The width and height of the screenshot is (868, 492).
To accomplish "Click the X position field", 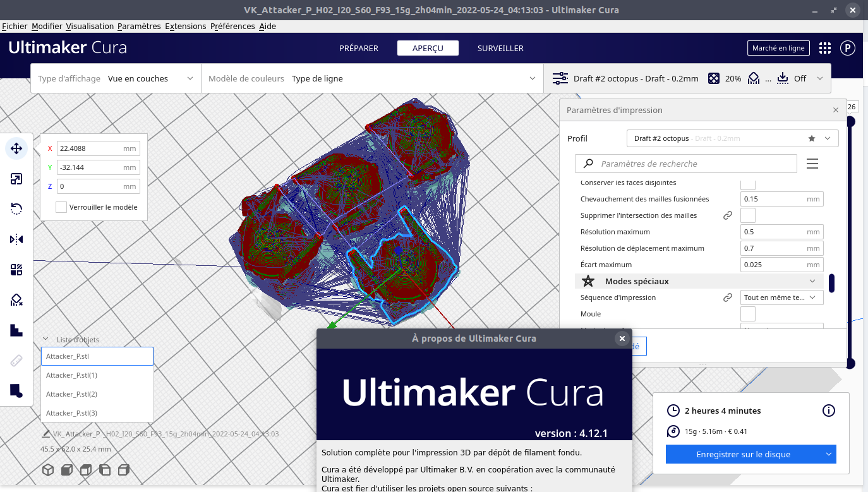I will 98,148.
